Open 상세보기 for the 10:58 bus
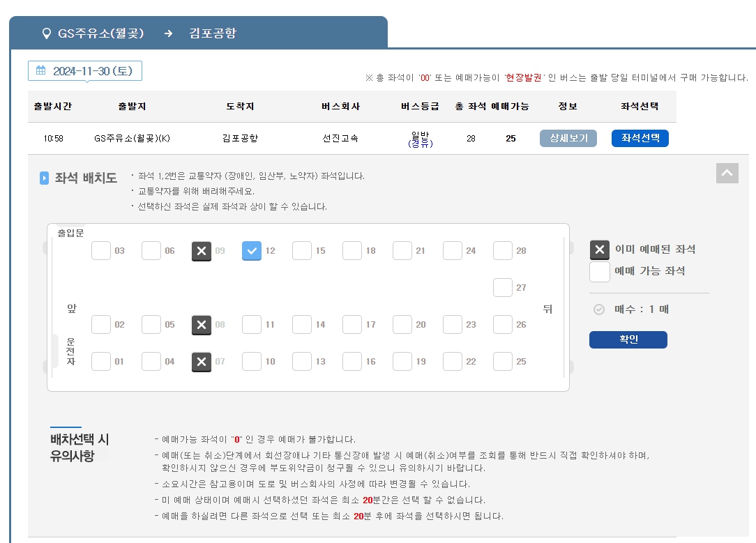 [568, 138]
